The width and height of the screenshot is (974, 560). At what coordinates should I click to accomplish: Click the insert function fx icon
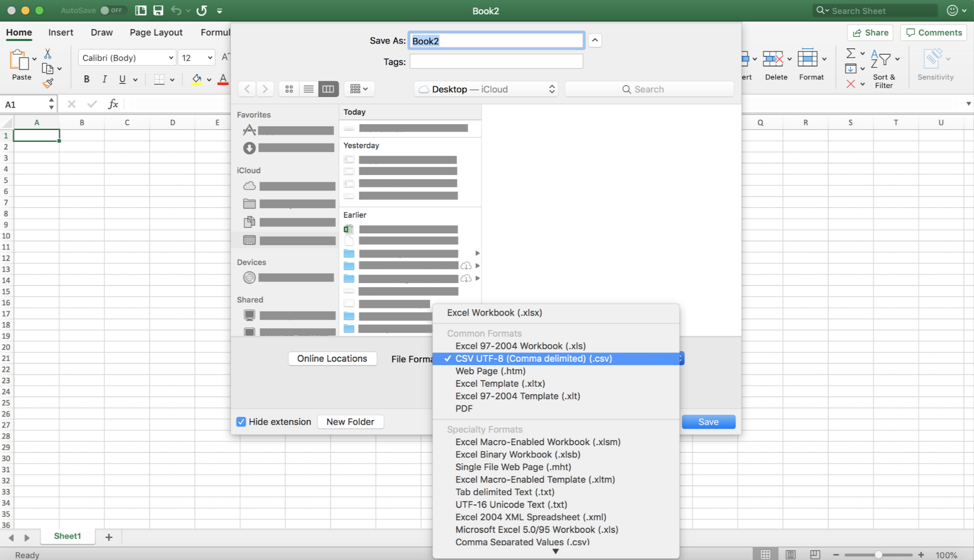(x=113, y=104)
